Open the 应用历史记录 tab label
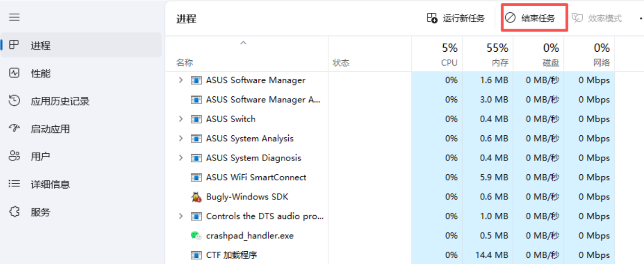The image size is (644, 264). (x=60, y=101)
